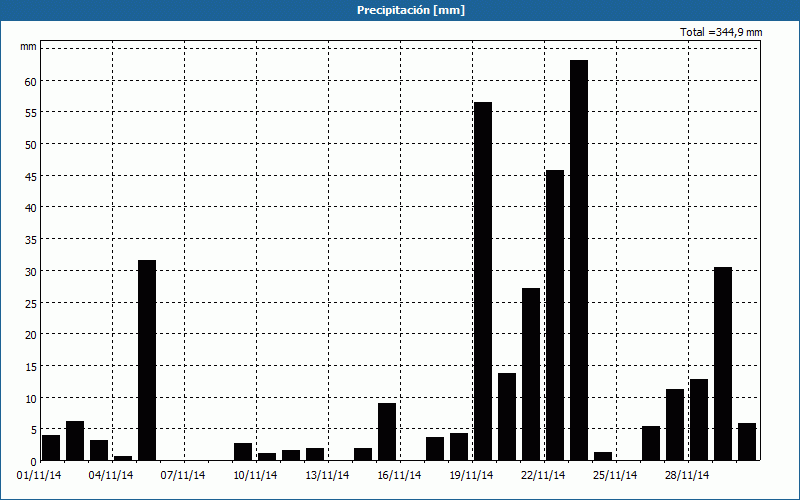This screenshot has width=800, height=500.
Task: Select the tiny 24/11 bar after the tallest bar
Action: point(603,456)
